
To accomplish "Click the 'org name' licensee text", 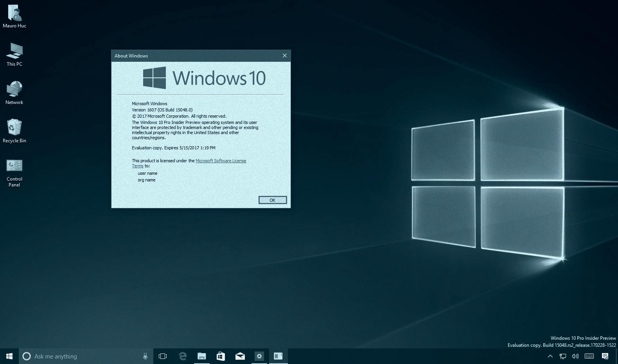I will (147, 180).
